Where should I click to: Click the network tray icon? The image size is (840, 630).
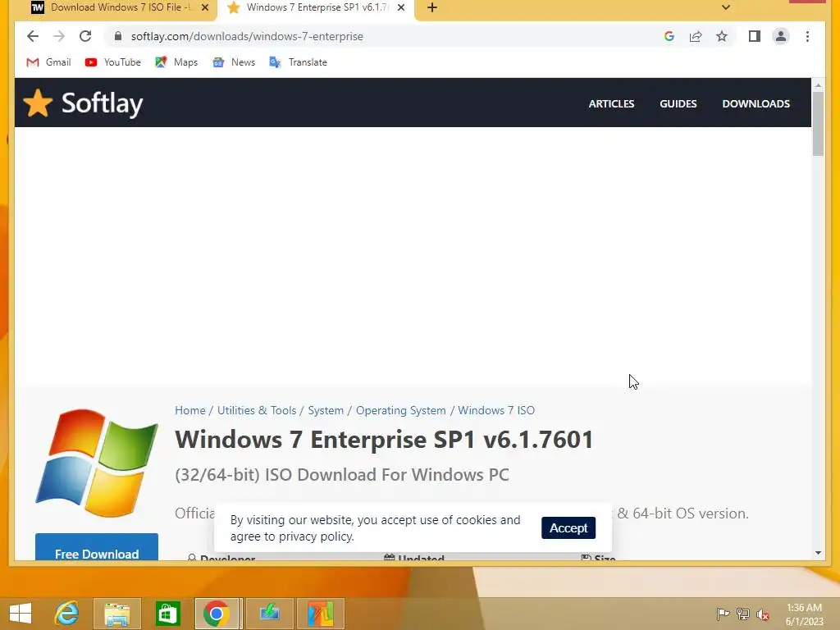742,614
